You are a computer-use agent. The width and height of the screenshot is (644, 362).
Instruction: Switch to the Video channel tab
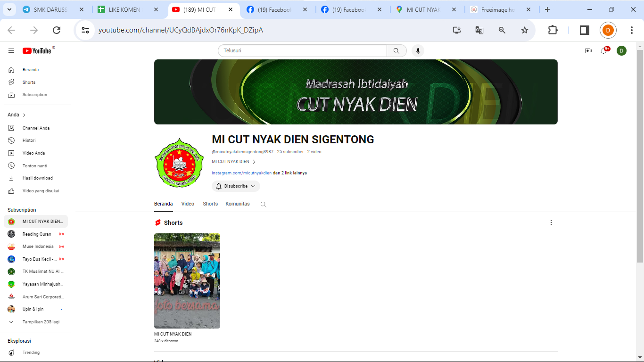(188, 204)
